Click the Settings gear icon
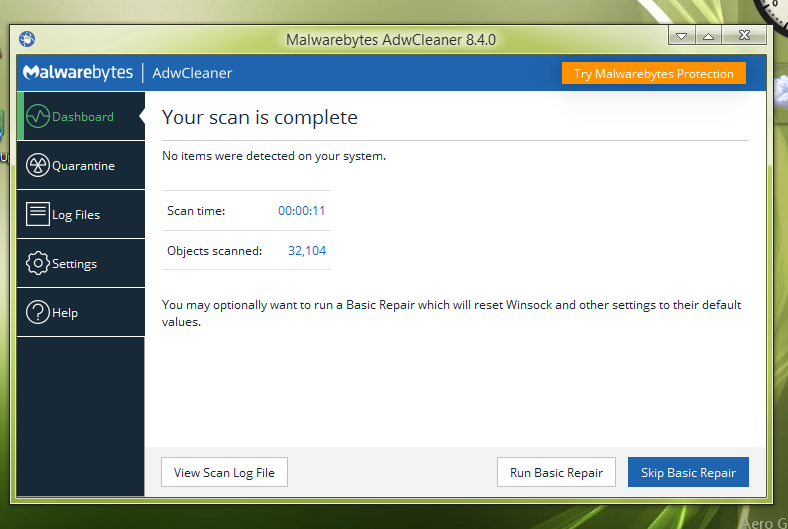 [38, 263]
